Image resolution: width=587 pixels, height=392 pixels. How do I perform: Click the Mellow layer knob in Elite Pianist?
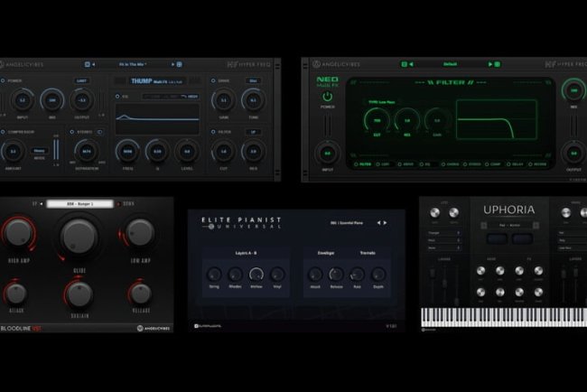[x=256, y=274]
